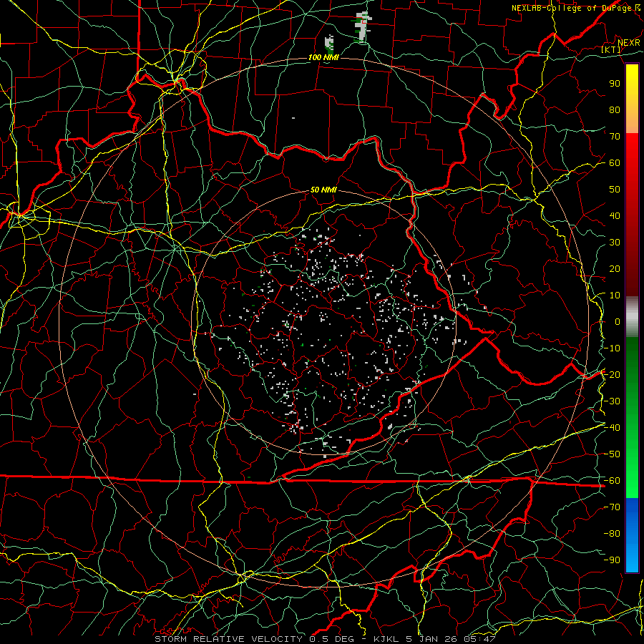Click the blue band of the color bar
The height and width of the screenshot is (644, 644).
[x=632, y=535]
